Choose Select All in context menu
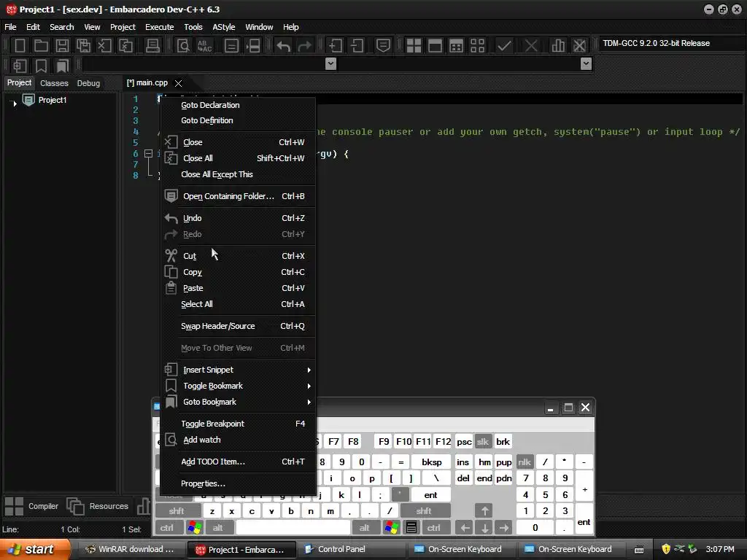Screen dimensions: 747x560 239,304
